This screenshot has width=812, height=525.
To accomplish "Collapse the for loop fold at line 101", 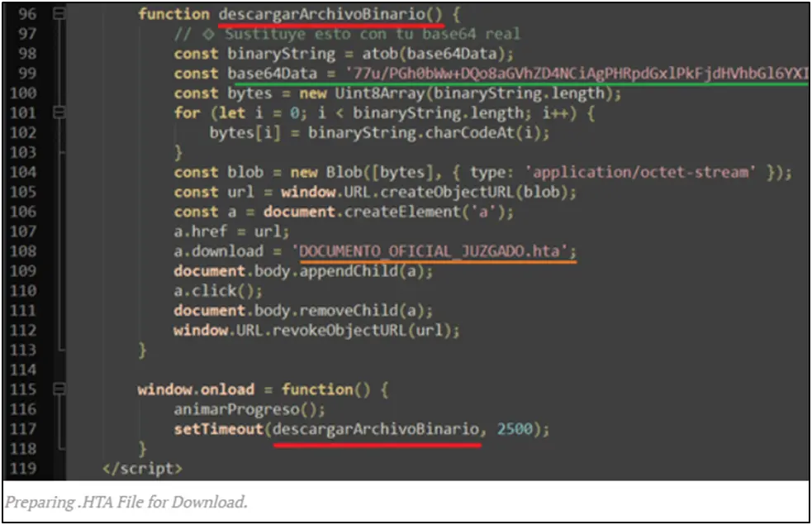I will point(58,113).
